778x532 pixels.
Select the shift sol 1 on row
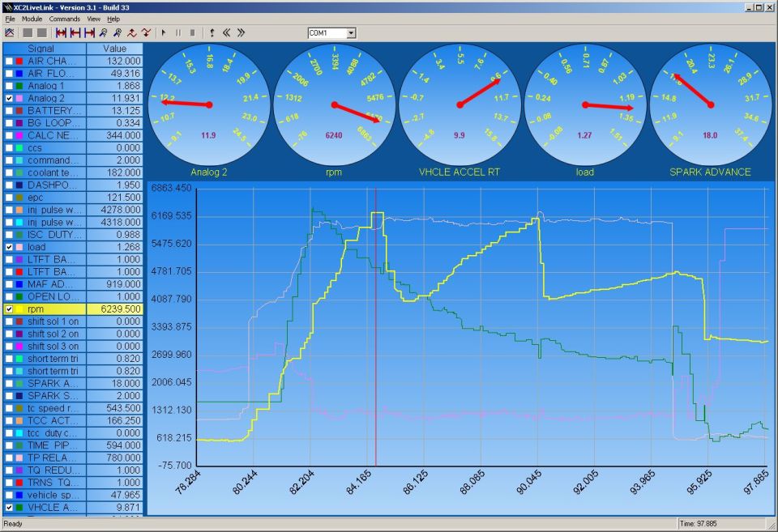73,321
